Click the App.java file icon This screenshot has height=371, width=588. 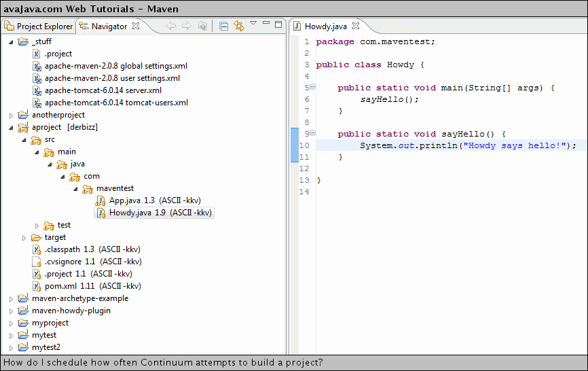coord(100,200)
